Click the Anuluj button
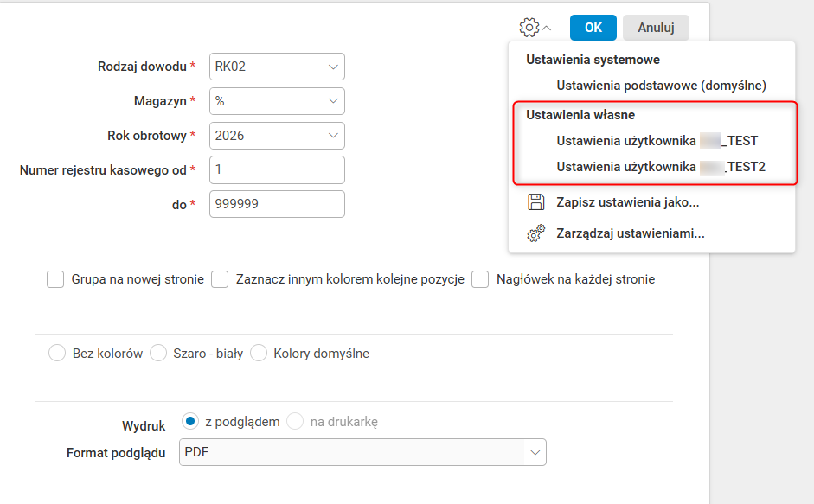814x504 pixels. tap(656, 27)
